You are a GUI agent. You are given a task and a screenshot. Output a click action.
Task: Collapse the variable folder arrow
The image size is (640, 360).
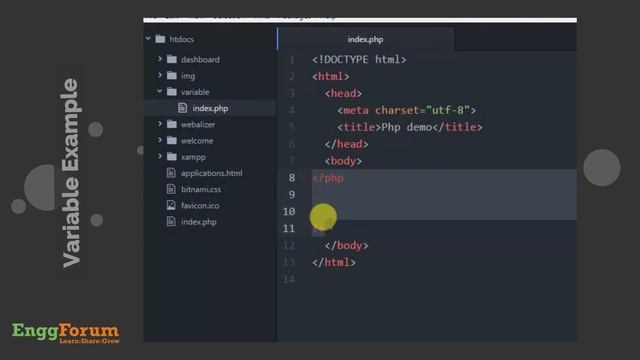tap(160, 91)
